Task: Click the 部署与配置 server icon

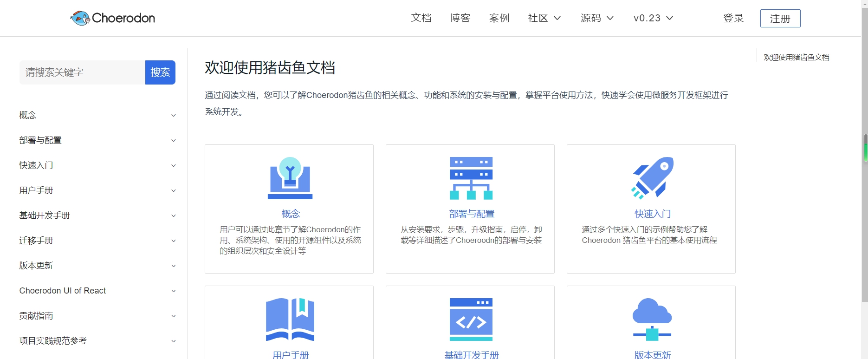Action: (x=471, y=178)
